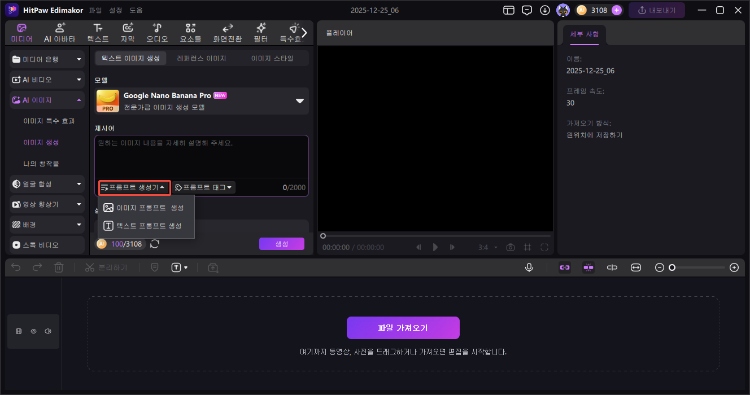
Task: Open the 미디어 media tab icon
Action: coord(22,33)
